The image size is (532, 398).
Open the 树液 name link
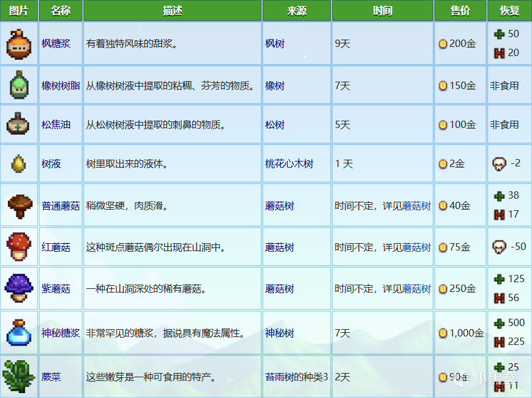tap(51, 164)
